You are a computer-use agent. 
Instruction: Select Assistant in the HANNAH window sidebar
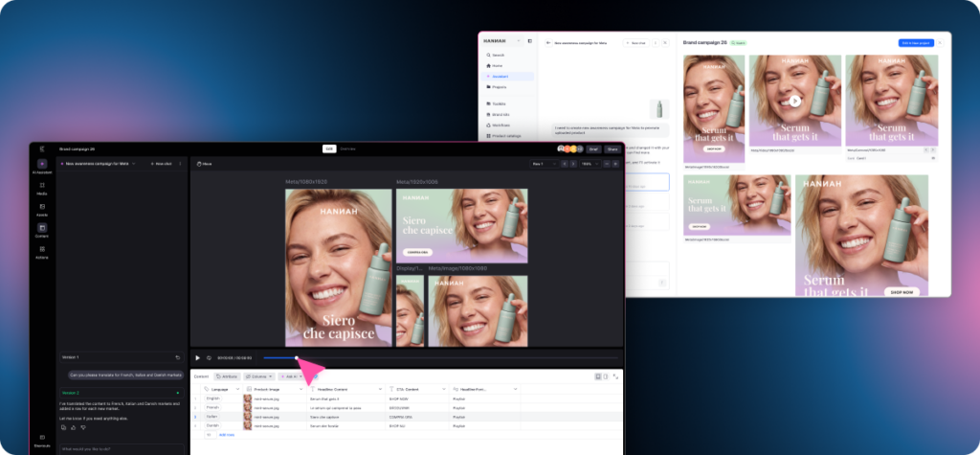[x=507, y=77]
